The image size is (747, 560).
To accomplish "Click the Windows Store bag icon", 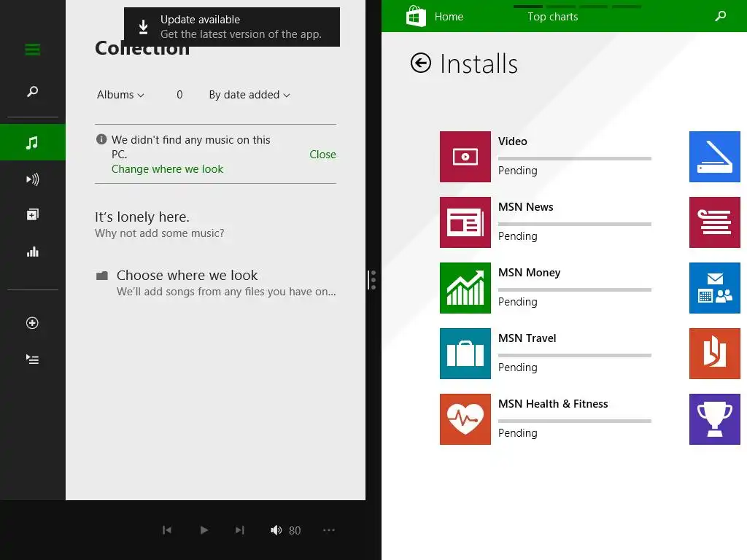I will [x=416, y=16].
